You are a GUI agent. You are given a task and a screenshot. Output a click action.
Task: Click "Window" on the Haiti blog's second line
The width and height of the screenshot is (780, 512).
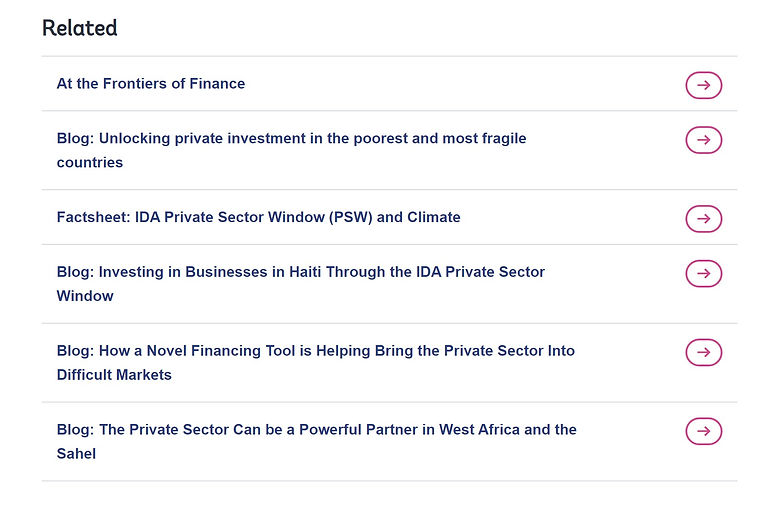[x=85, y=296]
